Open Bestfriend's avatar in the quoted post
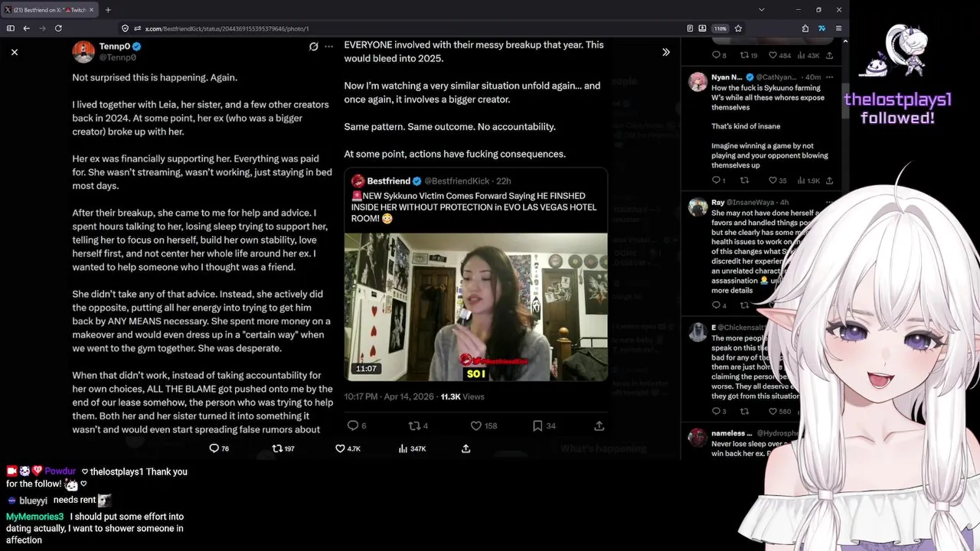Image resolution: width=980 pixels, height=551 pixels. (358, 181)
